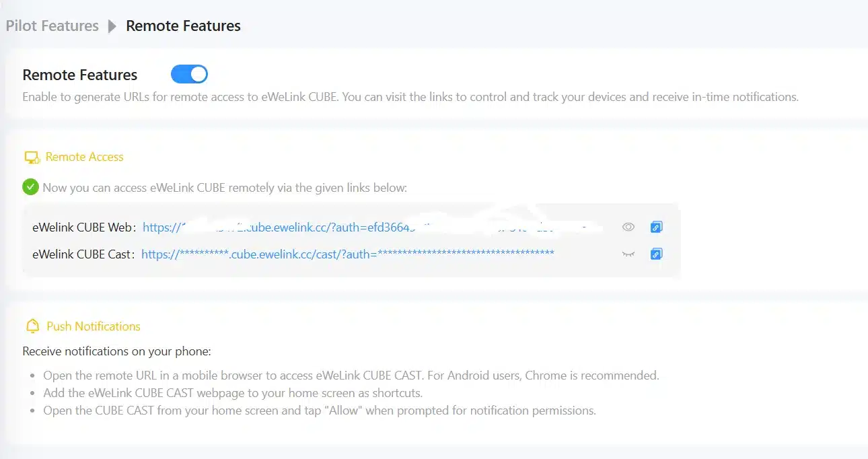Image resolution: width=868 pixels, height=459 pixels.
Task: Select the Remote Features breadcrumb item
Action: [x=183, y=26]
